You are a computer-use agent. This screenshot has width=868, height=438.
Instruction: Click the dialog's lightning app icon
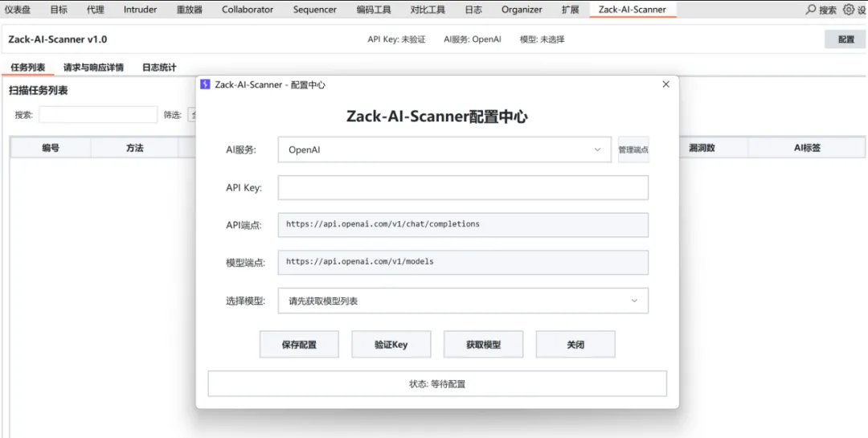(206, 84)
